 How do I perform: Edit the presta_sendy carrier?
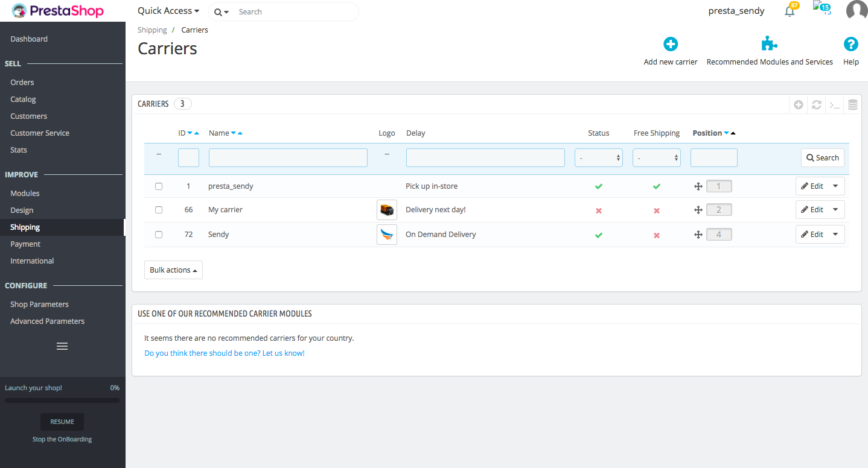tap(812, 186)
